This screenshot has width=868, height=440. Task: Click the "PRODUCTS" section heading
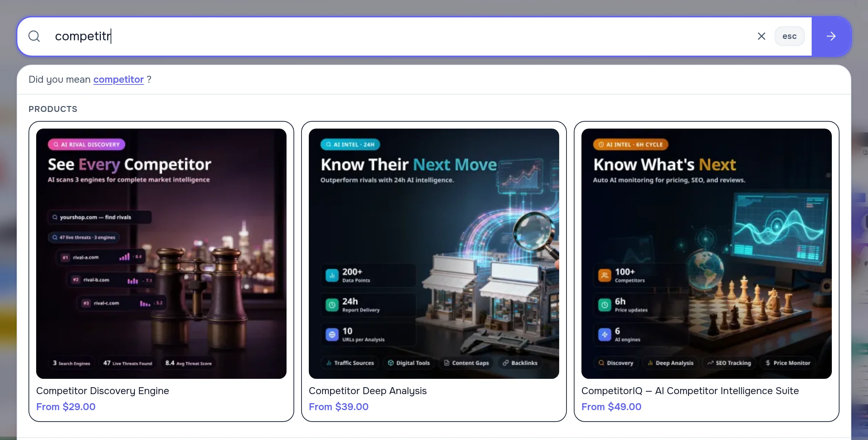click(53, 109)
